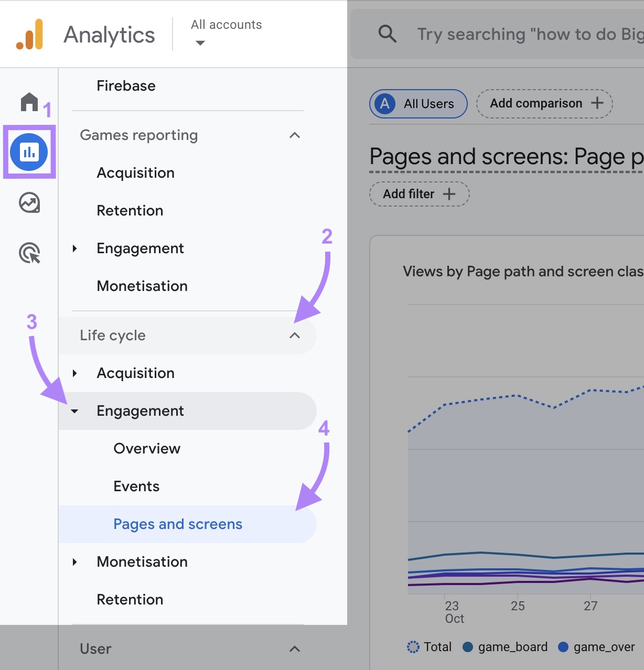644x670 pixels.
Task: Collapse the Life cycle section
Action: [294, 336]
